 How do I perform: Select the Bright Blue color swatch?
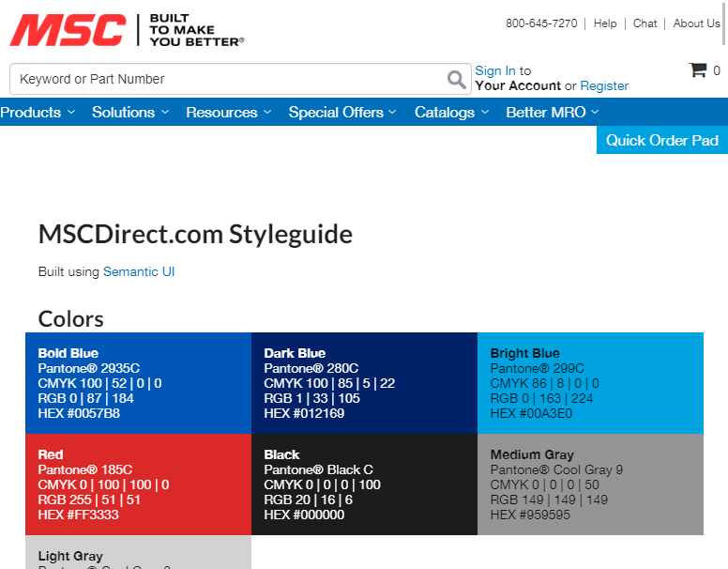(x=591, y=383)
